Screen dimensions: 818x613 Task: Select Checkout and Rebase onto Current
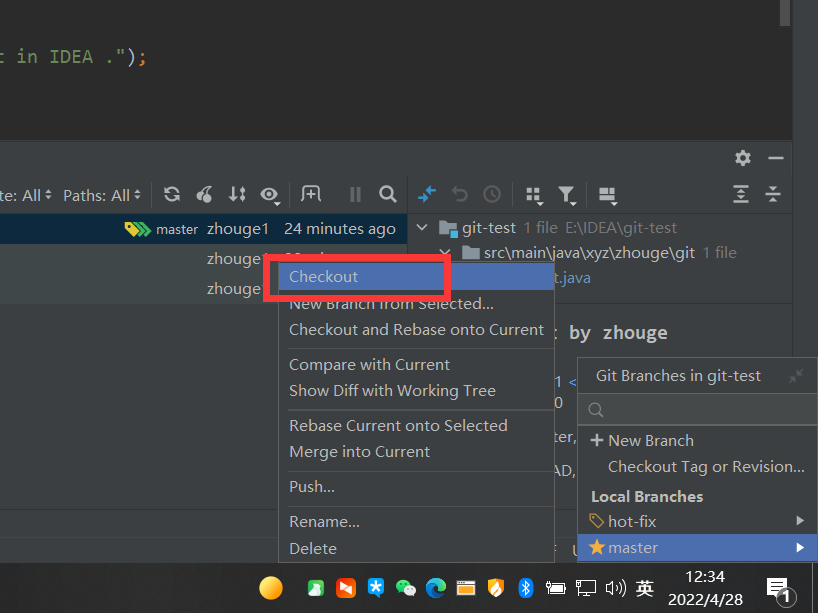coord(416,330)
